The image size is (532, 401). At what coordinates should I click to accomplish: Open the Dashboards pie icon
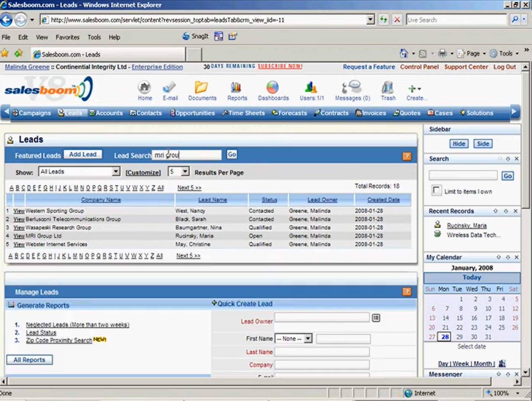(273, 88)
